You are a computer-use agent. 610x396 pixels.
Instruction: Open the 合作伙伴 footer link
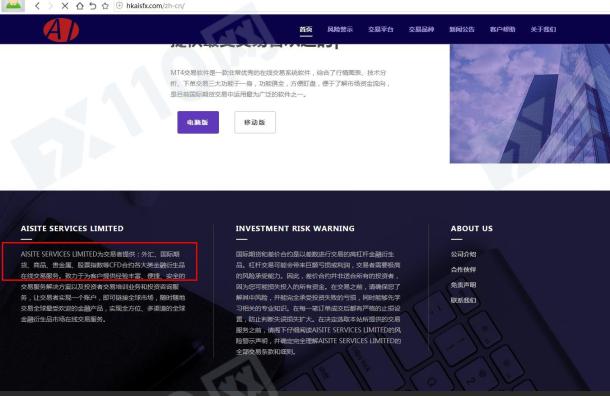(463, 270)
